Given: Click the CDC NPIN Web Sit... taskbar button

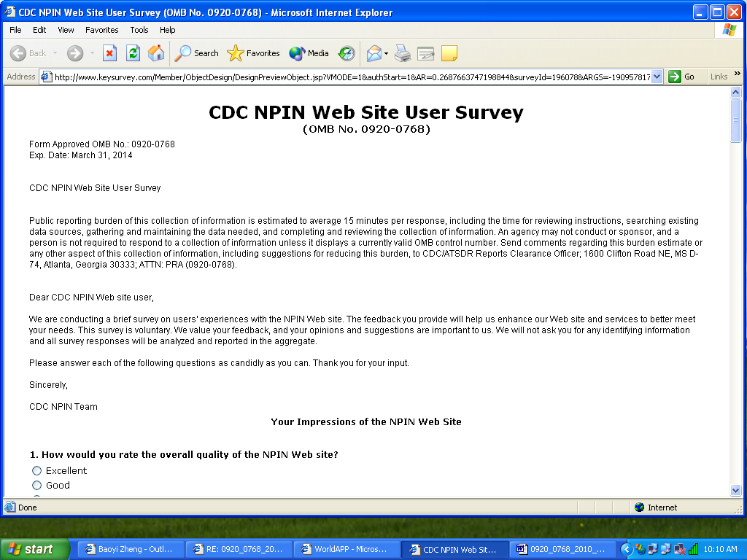Looking at the screenshot, I should click(x=454, y=550).
